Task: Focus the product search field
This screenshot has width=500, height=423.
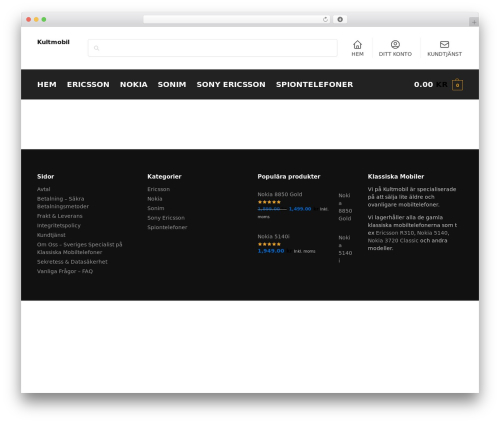Action: click(213, 48)
